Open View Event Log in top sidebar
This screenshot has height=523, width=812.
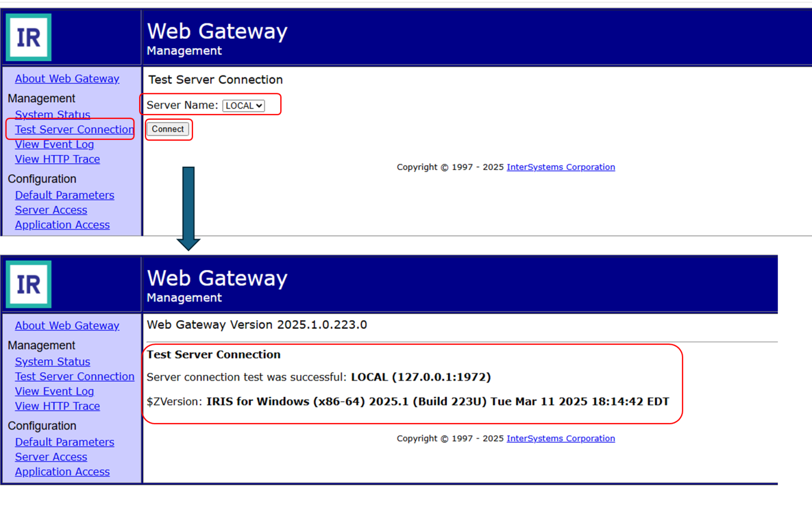pyautogui.click(x=54, y=145)
